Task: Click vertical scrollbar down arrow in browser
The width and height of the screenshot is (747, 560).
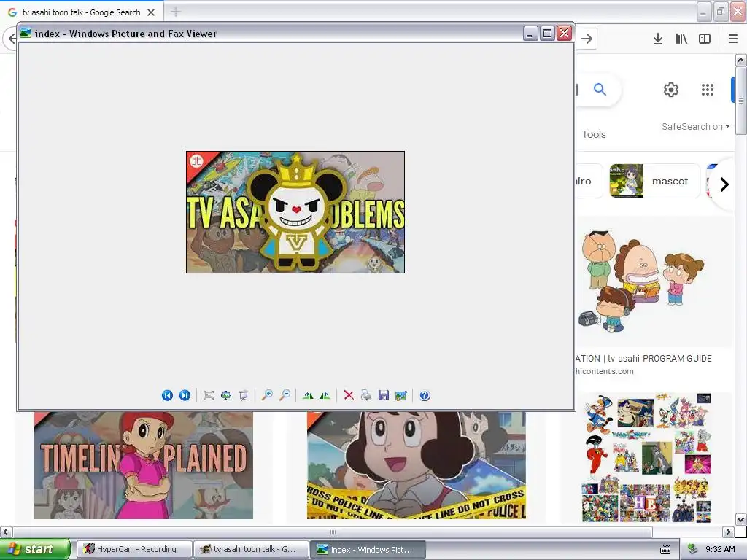Action: (741, 519)
